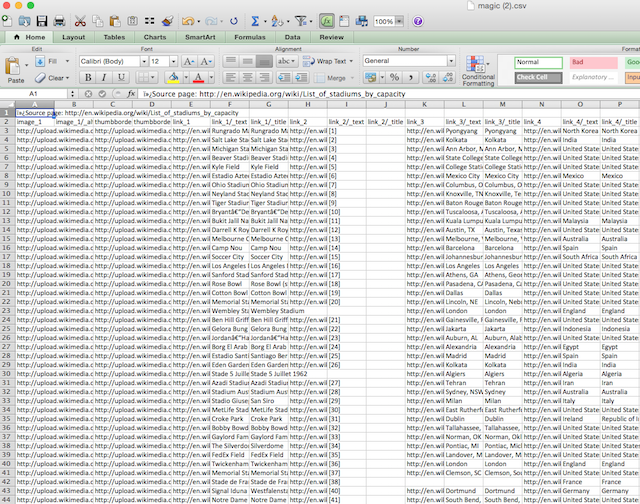This screenshot has width=640, height=504.
Task: Toggle the formula builder fx toolbar button
Action: click(327, 21)
